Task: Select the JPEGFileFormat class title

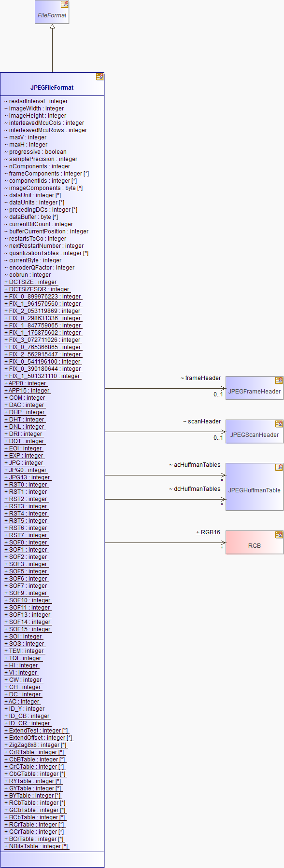Action: (x=52, y=88)
